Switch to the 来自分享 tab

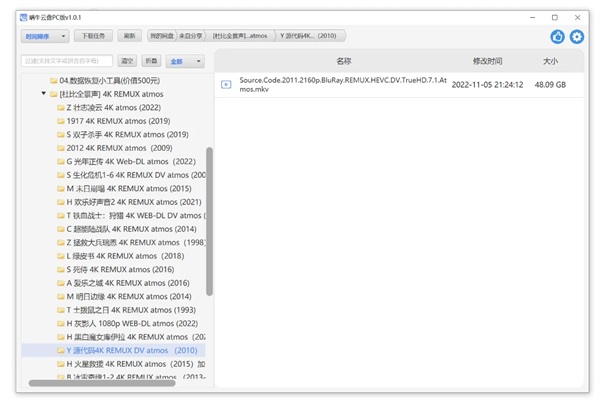coord(191,36)
